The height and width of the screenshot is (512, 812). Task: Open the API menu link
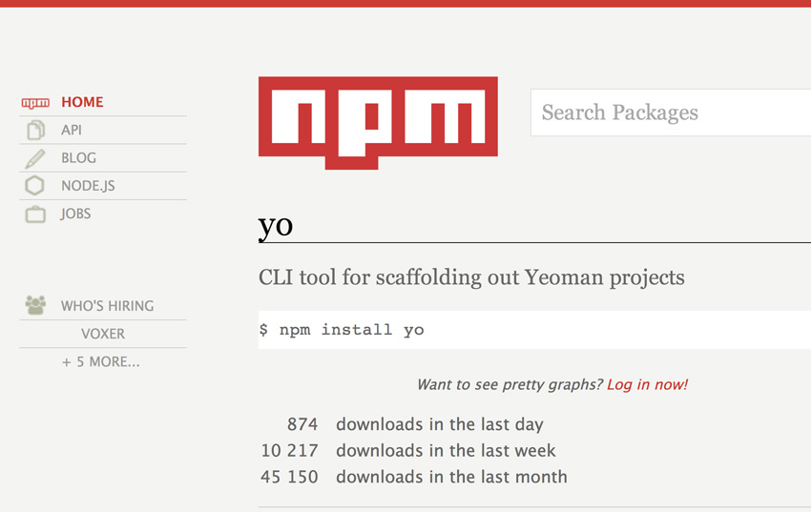click(72, 130)
